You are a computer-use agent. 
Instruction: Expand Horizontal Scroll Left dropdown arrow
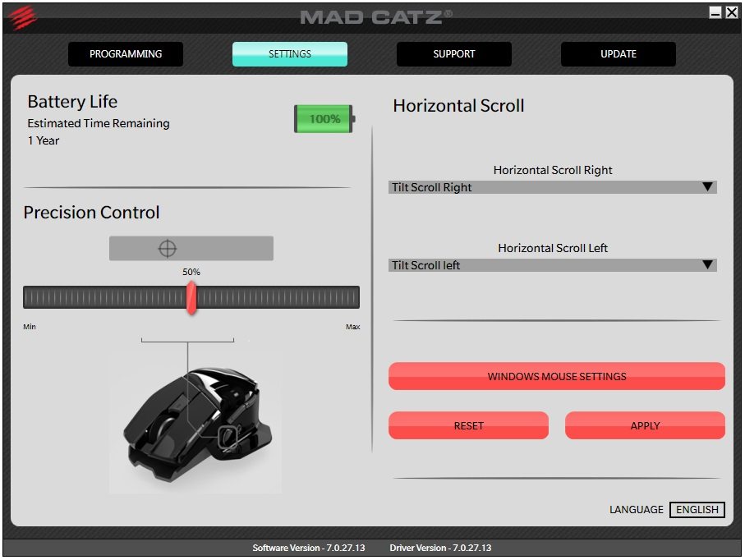pyautogui.click(x=707, y=265)
